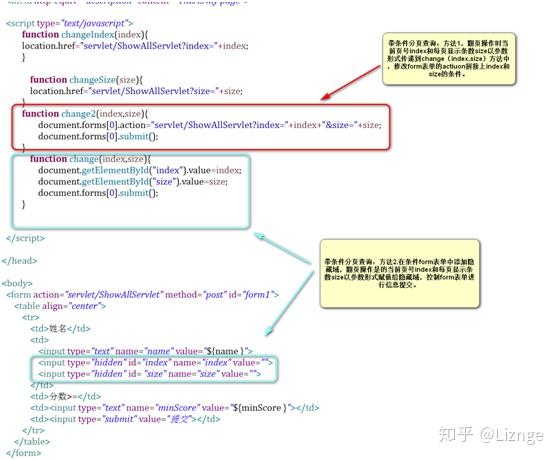Click document.forms[0].submit() inside change2 function
Screen dimensions: 558x460
click(x=98, y=137)
